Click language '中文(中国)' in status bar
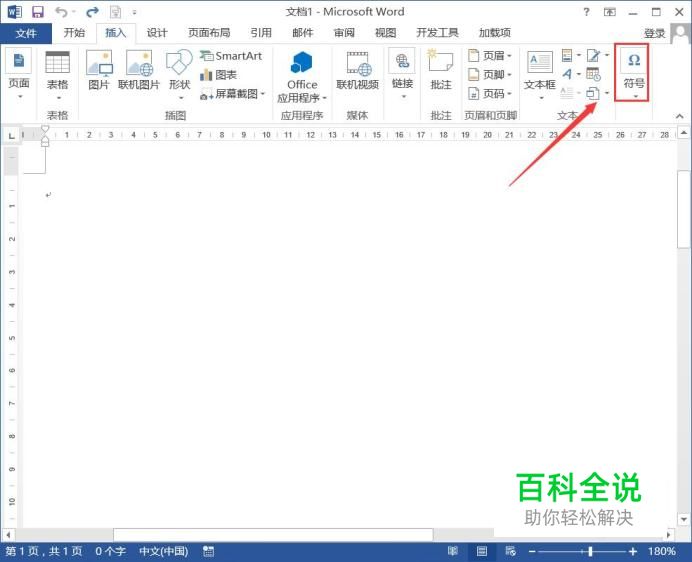The image size is (692, 562). click(164, 551)
